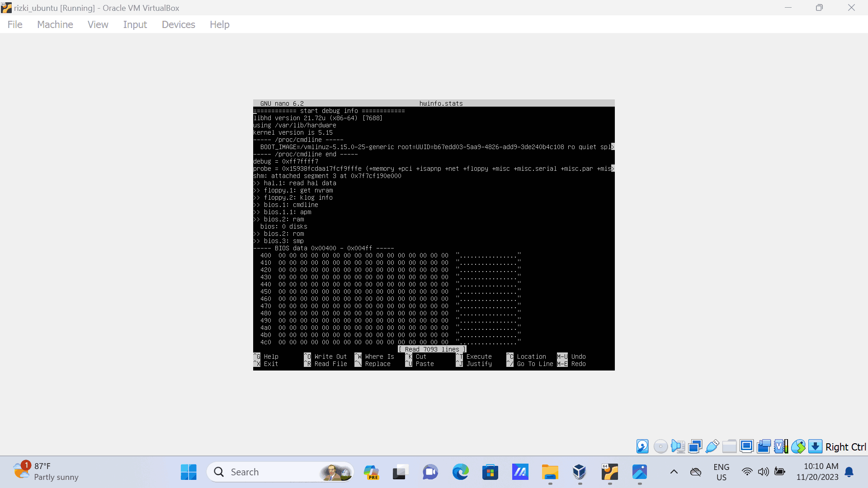
Task: Click the volume speaker tray icon
Action: (x=764, y=472)
